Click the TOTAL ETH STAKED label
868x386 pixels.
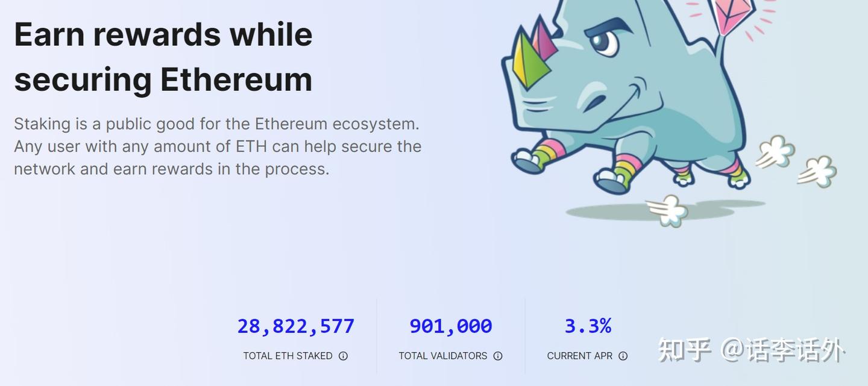pos(288,356)
